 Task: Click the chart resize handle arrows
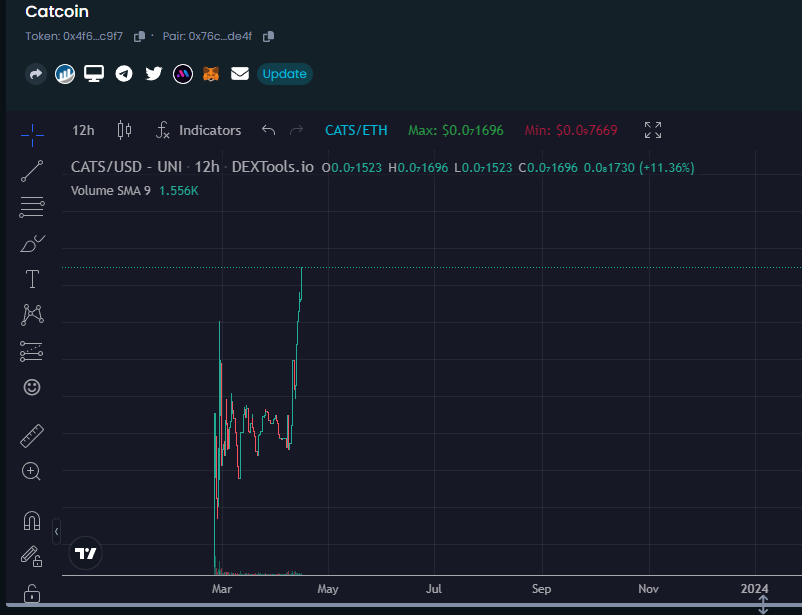pos(763,604)
